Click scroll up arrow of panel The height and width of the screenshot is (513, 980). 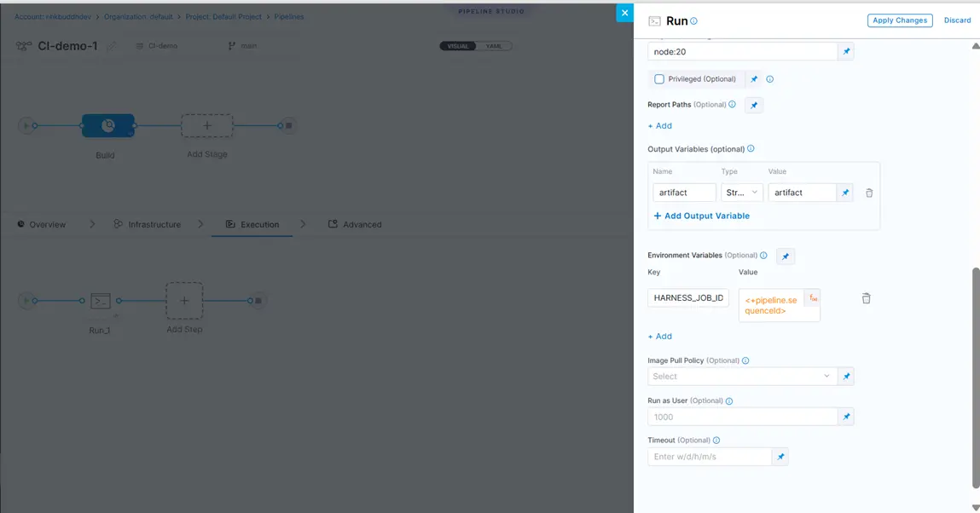pyautogui.click(x=976, y=46)
